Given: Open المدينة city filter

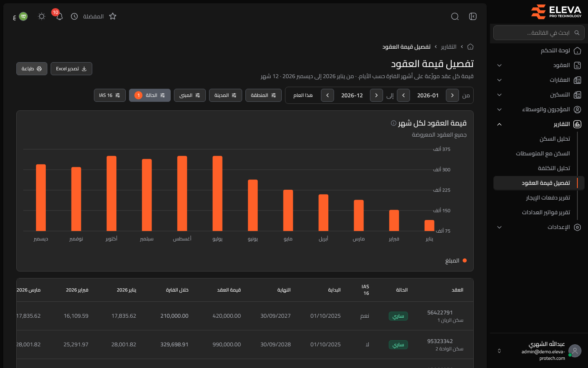Looking at the screenshot, I should [x=225, y=95].
